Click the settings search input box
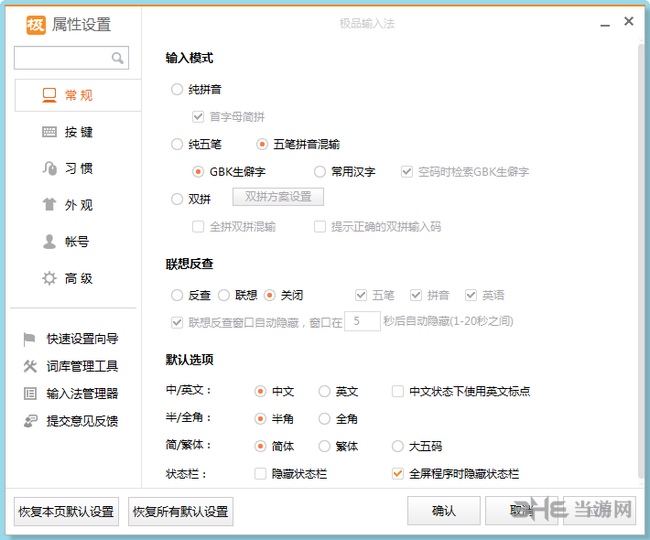Screen dimensions: 650x540 click(x=71, y=58)
